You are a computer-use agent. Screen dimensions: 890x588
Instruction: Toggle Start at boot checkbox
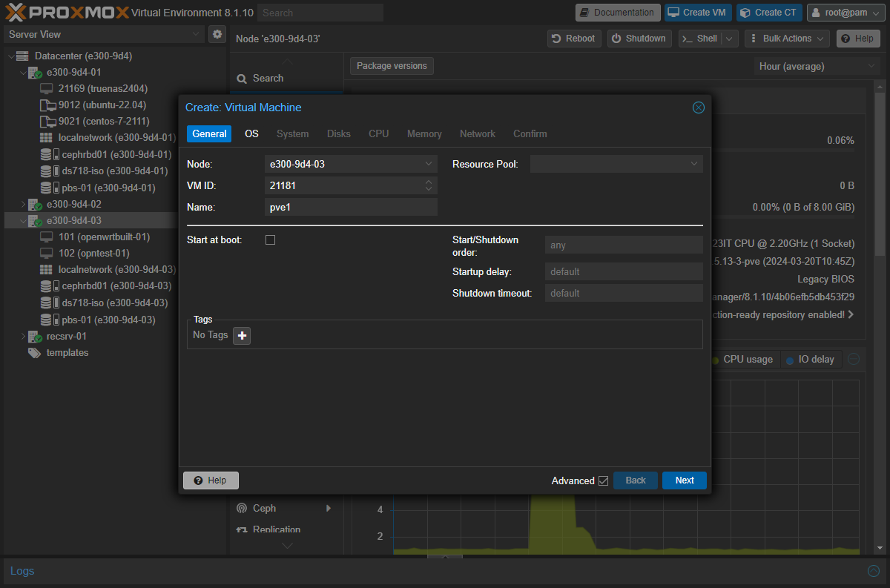click(x=270, y=240)
